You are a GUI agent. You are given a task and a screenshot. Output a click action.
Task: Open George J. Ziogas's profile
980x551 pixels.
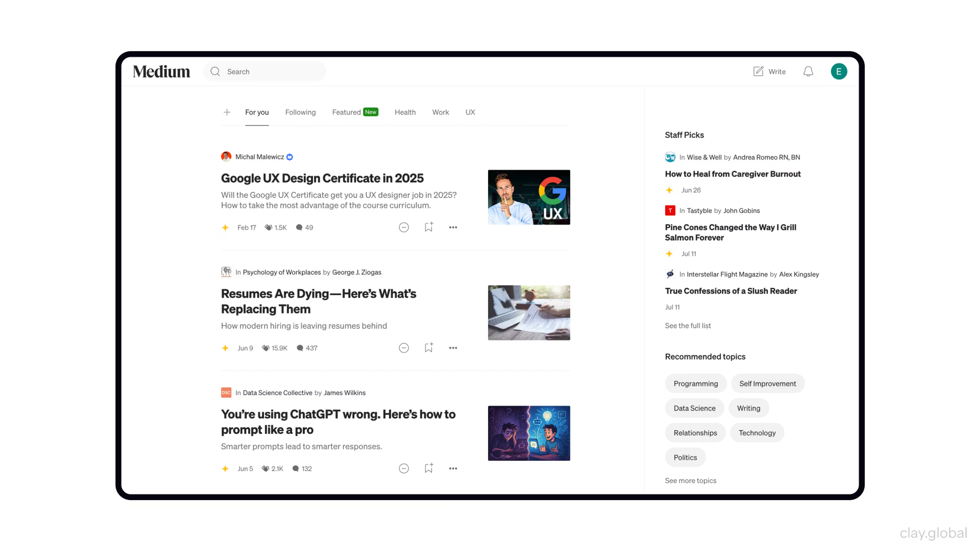point(357,272)
